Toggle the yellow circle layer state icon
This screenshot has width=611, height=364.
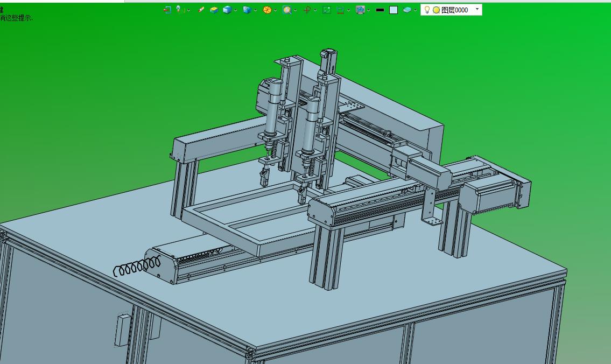[436, 10]
